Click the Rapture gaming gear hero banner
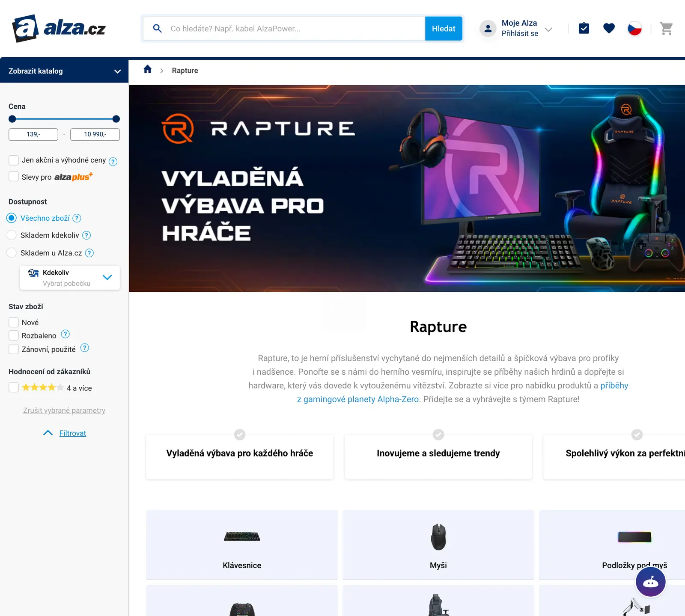This screenshot has width=685, height=616. pos(407,189)
